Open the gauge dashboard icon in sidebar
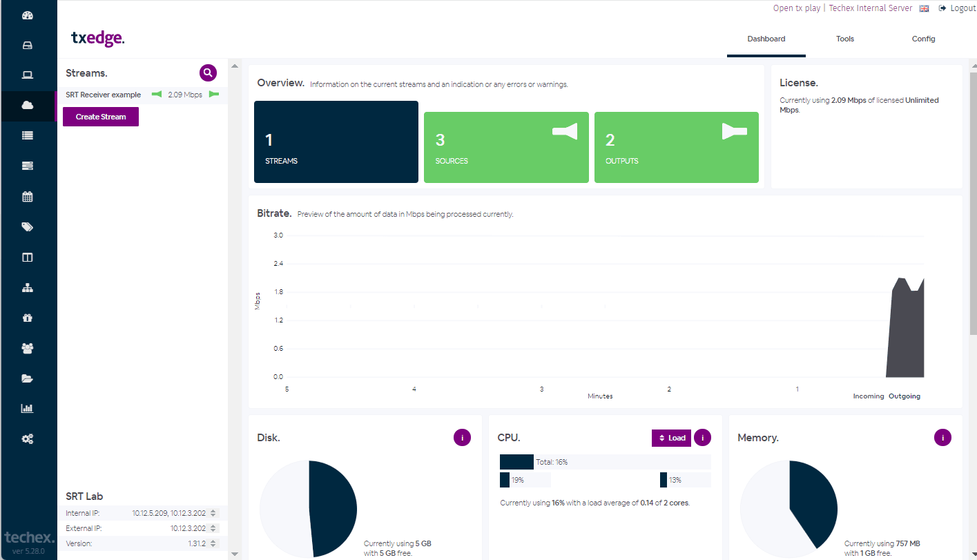The image size is (977, 560). coord(28,16)
